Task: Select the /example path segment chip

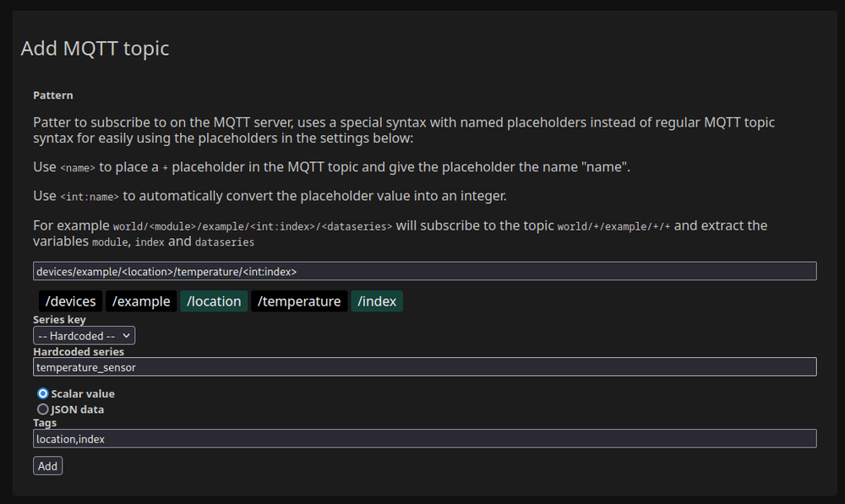Action: [x=141, y=301]
